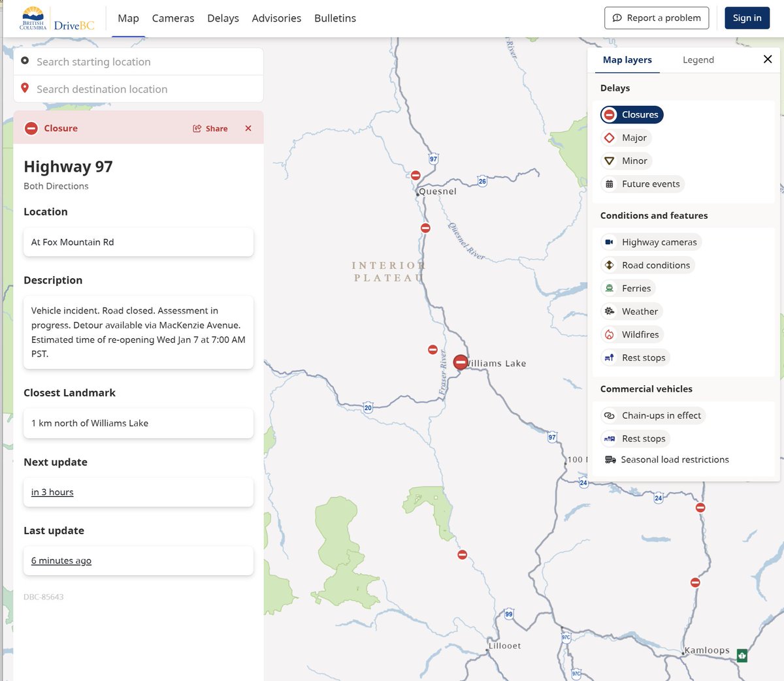Image resolution: width=784 pixels, height=681 pixels.
Task: Enable the Major delays layer
Action: [626, 138]
